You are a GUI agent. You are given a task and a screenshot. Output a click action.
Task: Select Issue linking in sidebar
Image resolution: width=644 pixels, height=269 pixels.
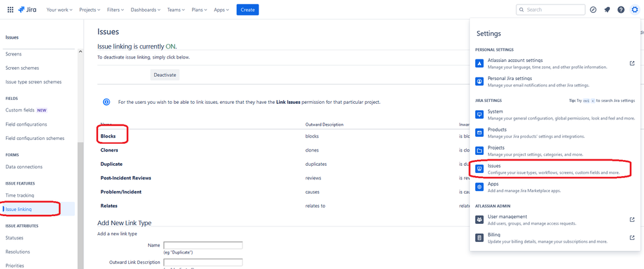point(19,210)
